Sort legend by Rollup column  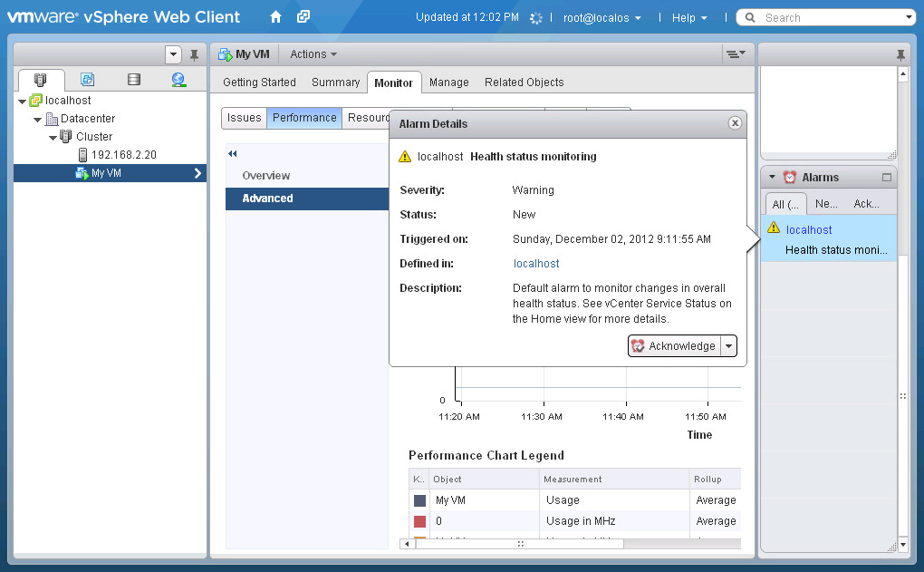715,480
